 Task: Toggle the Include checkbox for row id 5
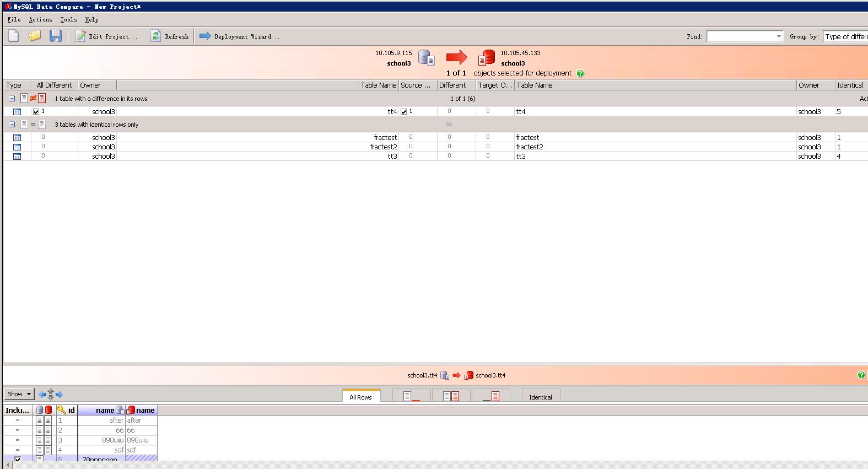pyautogui.click(x=18, y=459)
